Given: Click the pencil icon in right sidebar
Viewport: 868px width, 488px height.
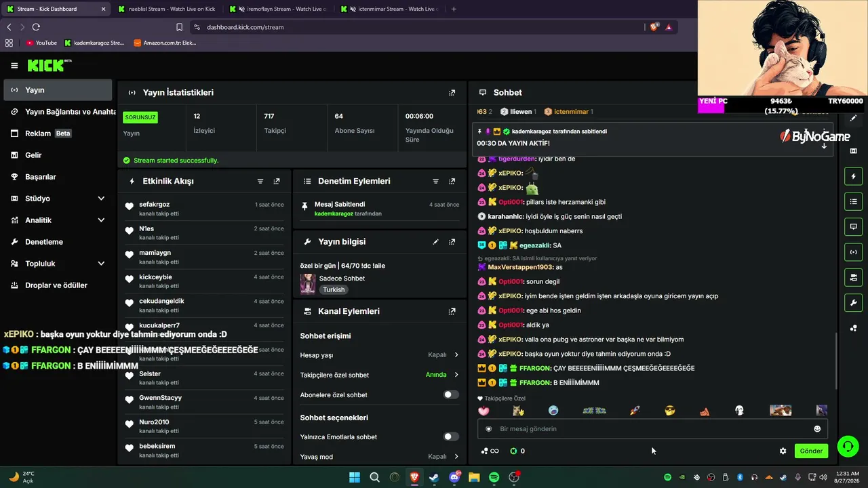Looking at the screenshot, I should [854, 119].
